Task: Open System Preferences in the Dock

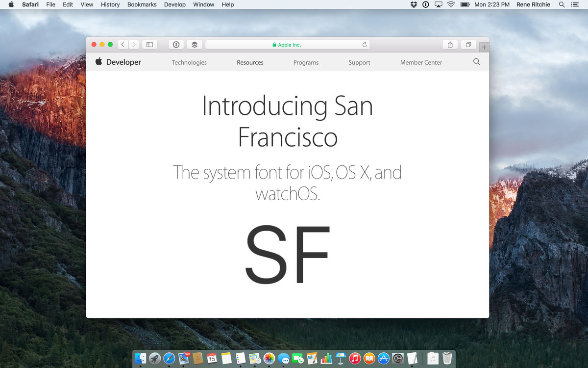Action: [x=398, y=359]
